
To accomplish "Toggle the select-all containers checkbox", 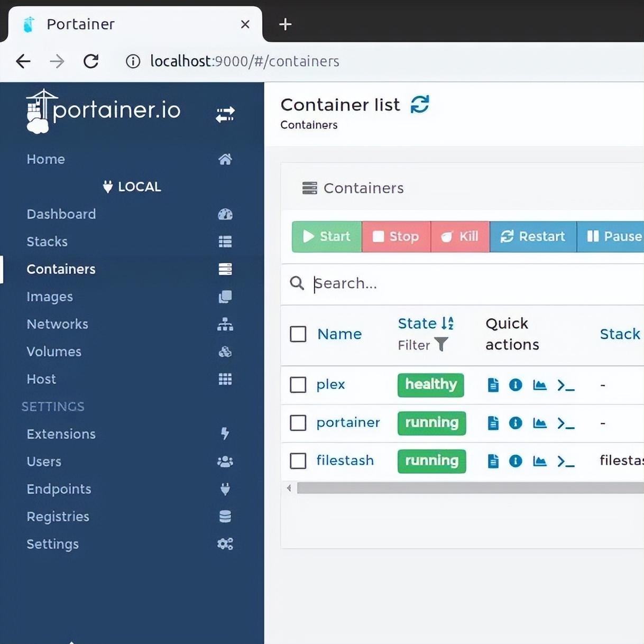I will [x=298, y=334].
